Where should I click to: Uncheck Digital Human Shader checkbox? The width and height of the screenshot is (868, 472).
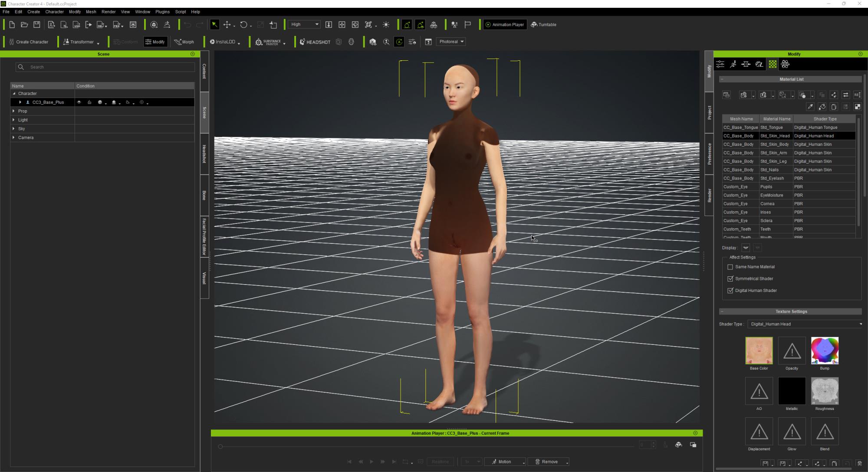point(730,291)
